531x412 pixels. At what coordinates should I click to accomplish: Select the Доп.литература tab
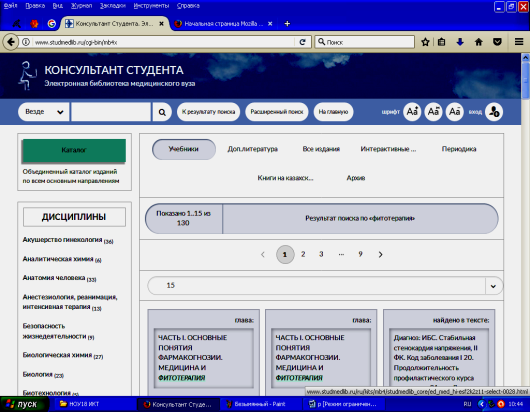(x=253, y=149)
